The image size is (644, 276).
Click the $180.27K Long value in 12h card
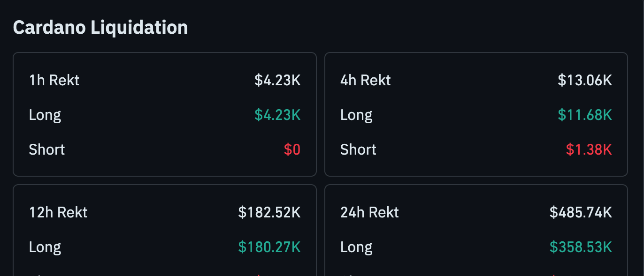click(x=270, y=247)
